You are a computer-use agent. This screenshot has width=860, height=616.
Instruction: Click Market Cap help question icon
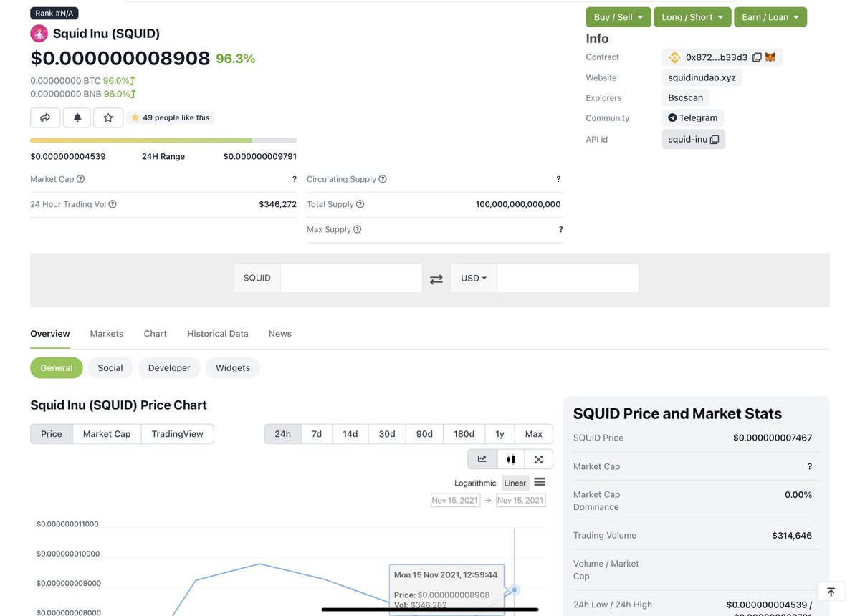[80, 179]
